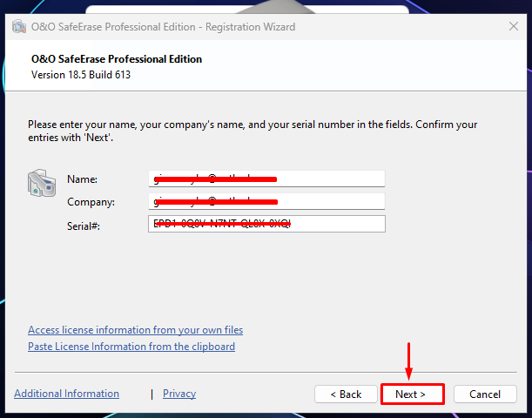Select 'Paste License Information from the clipboard' link
Image resolution: width=532 pixels, height=418 pixels.
(131, 347)
